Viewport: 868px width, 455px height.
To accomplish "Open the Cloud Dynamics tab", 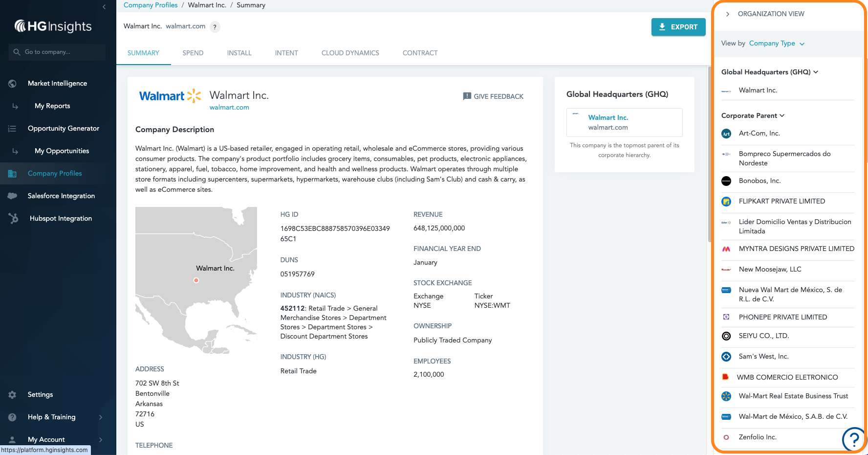I will [350, 53].
